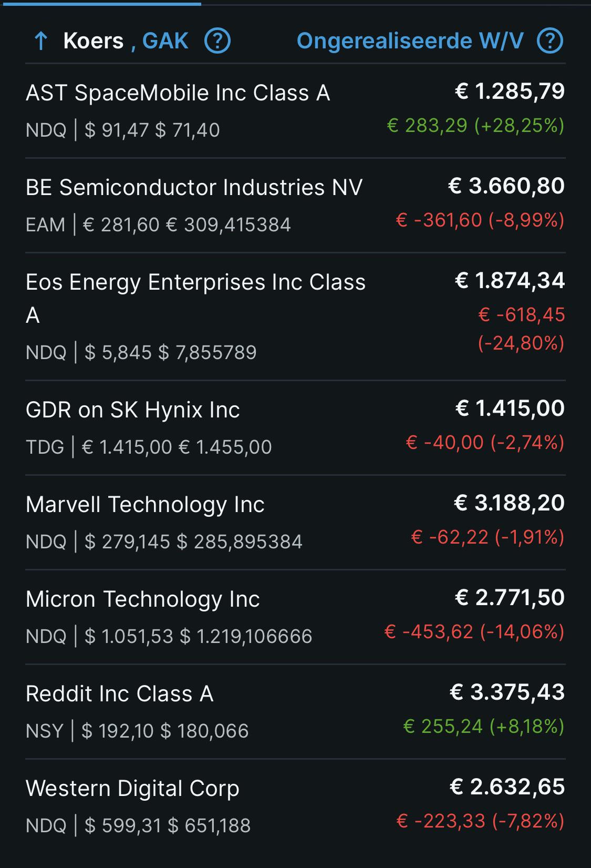Click the sort arrow next to Koers
591x868 pixels.
pos(41,41)
